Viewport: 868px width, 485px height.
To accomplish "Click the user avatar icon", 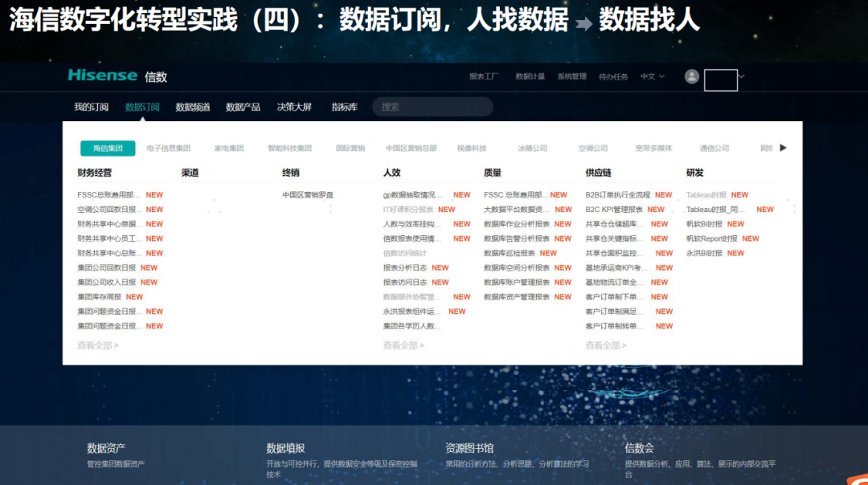I will (x=692, y=76).
